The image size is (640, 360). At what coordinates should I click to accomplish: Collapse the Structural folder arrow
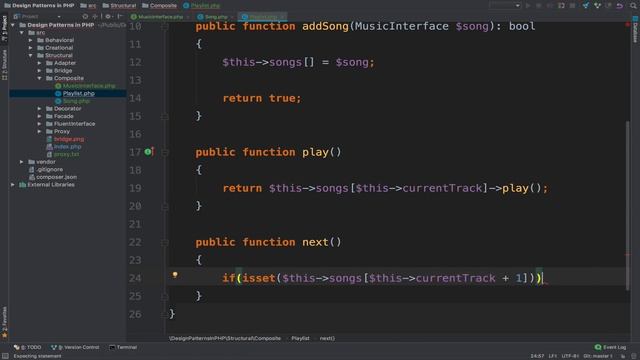[x=31, y=56]
